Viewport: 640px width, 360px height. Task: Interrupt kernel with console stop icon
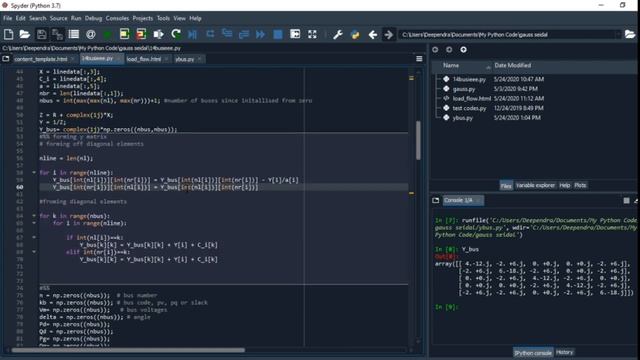626,200
